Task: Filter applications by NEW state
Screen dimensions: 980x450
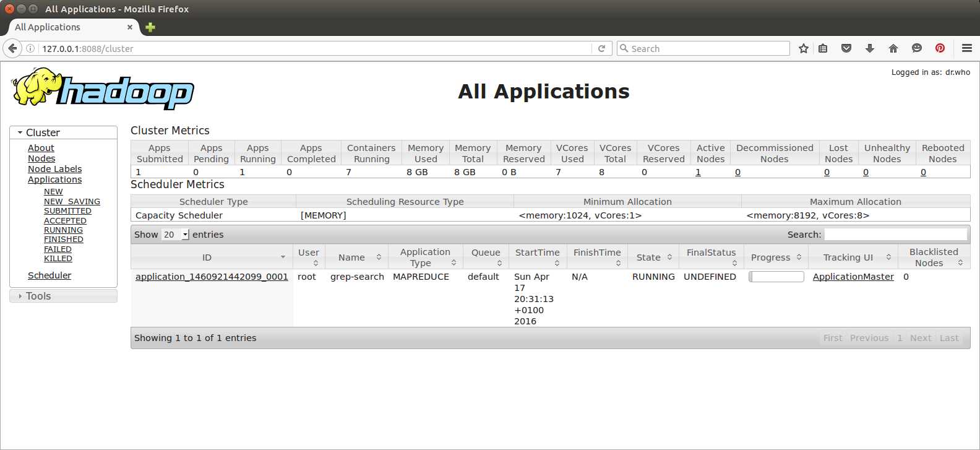Action: (x=53, y=192)
